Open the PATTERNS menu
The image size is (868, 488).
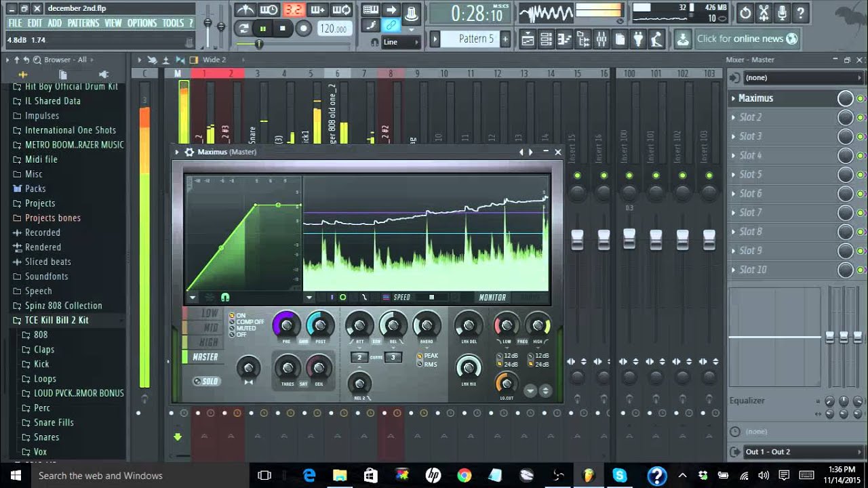tap(83, 23)
